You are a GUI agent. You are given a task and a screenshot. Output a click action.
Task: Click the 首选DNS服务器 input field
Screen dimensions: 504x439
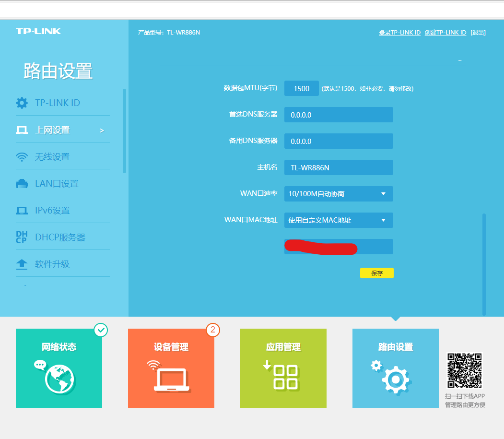pos(339,115)
